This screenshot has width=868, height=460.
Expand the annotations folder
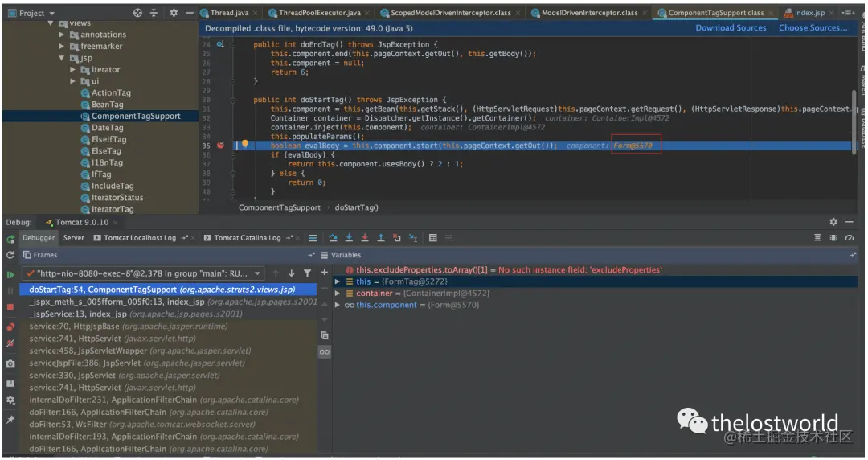tap(62, 35)
